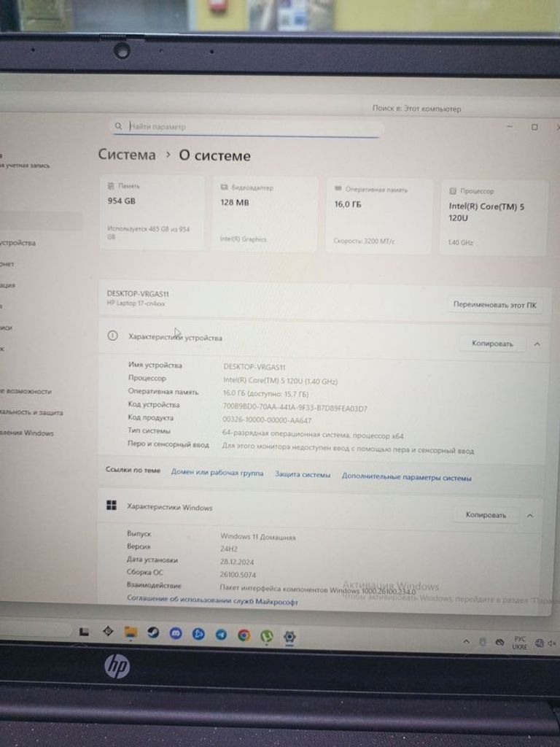Click the Найти параметр search field

coord(248,127)
